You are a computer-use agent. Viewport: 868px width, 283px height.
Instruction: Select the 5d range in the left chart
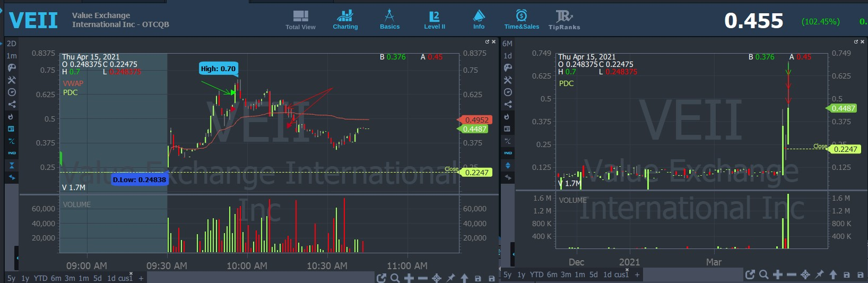pos(97,278)
